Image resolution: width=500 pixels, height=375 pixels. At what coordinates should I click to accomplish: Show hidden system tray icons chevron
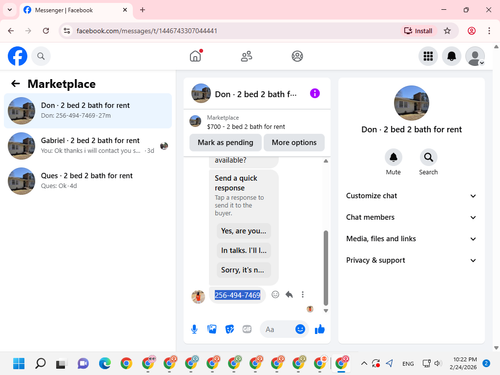tap(364, 363)
